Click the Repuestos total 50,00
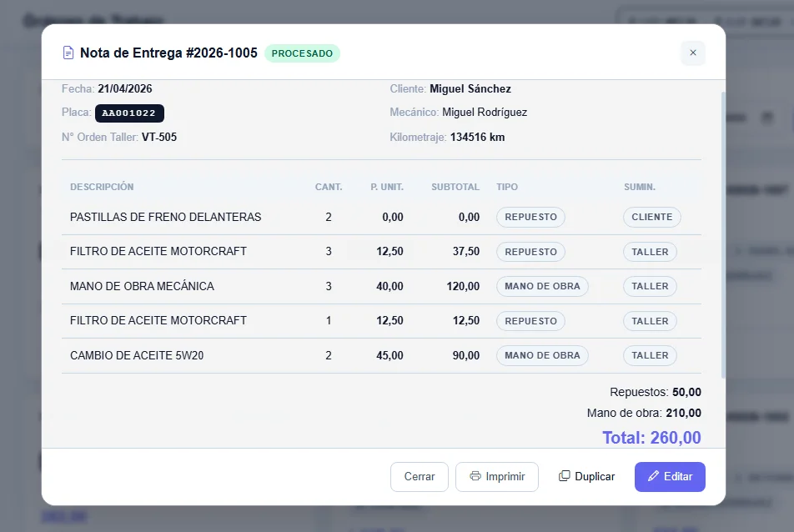794x532 pixels. pyautogui.click(x=686, y=392)
